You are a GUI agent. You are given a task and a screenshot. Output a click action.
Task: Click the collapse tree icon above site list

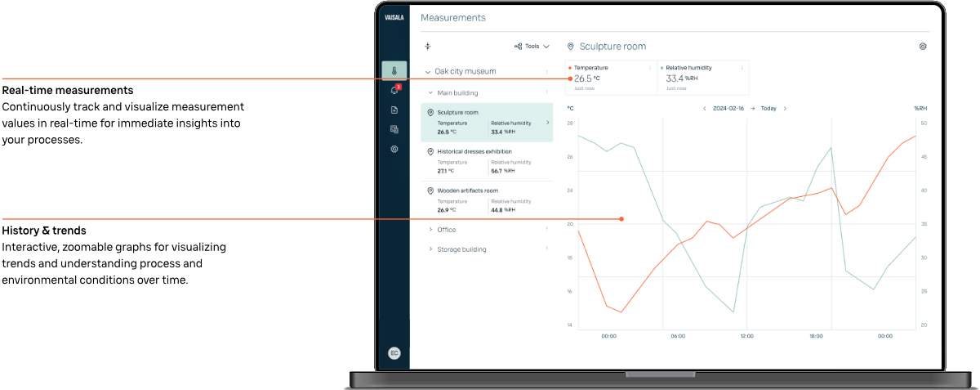tap(427, 47)
